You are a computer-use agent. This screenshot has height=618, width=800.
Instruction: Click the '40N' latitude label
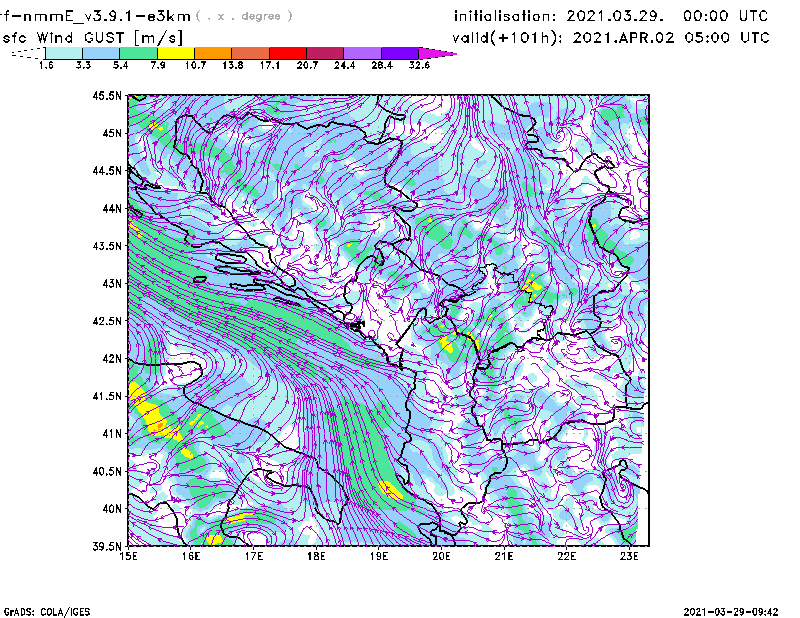pyautogui.click(x=112, y=509)
